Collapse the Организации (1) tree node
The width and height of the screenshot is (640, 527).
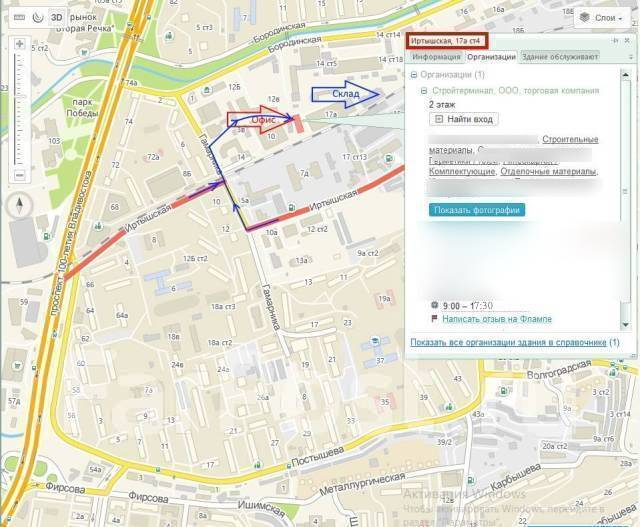(x=414, y=75)
